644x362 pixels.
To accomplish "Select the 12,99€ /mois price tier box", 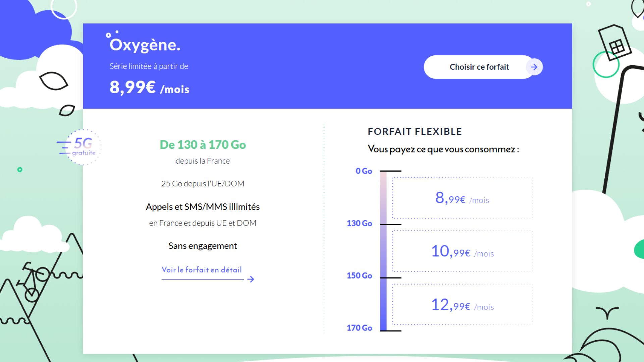I will 462,305.
